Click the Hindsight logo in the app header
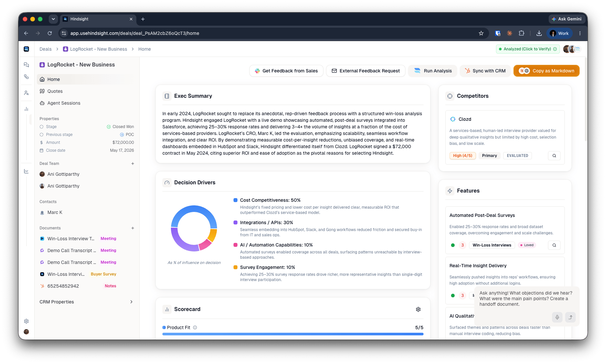This screenshot has height=364, width=606. tap(26, 49)
